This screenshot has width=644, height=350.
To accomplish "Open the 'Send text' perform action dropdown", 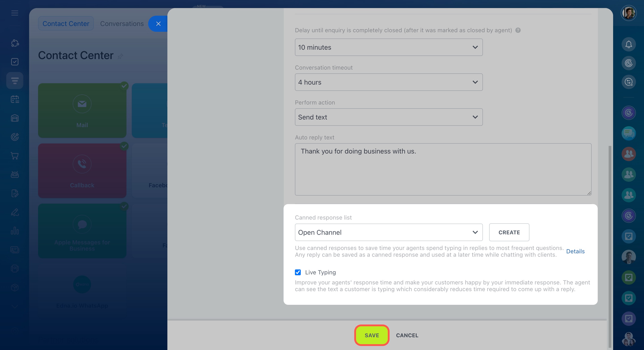I will click(389, 117).
